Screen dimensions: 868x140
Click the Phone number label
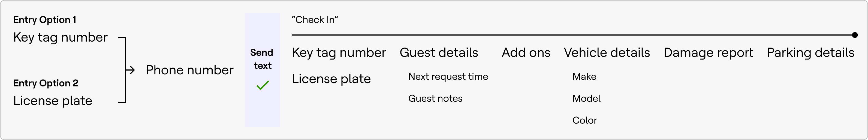tap(189, 70)
